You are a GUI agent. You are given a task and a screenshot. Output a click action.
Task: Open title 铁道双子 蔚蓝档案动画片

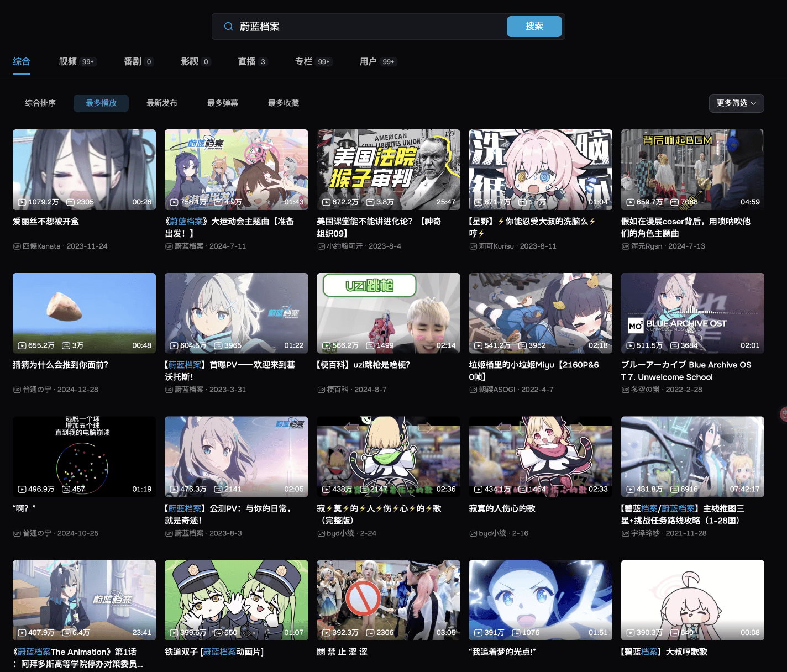[214, 652]
